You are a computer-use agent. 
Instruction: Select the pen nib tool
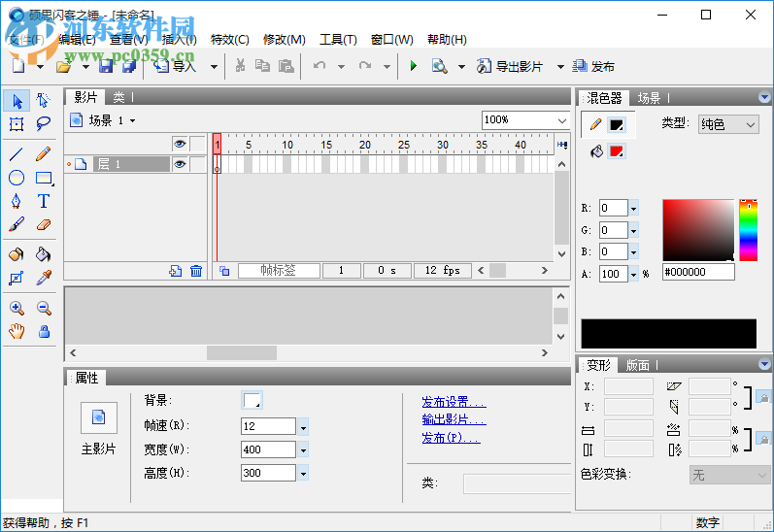[x=17, y=201]
